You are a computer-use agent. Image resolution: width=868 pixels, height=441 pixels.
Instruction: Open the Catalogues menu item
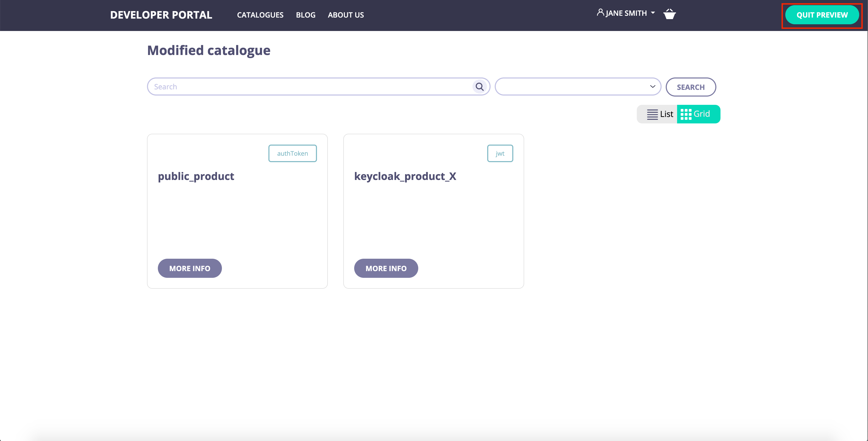[x=260, y=15]
